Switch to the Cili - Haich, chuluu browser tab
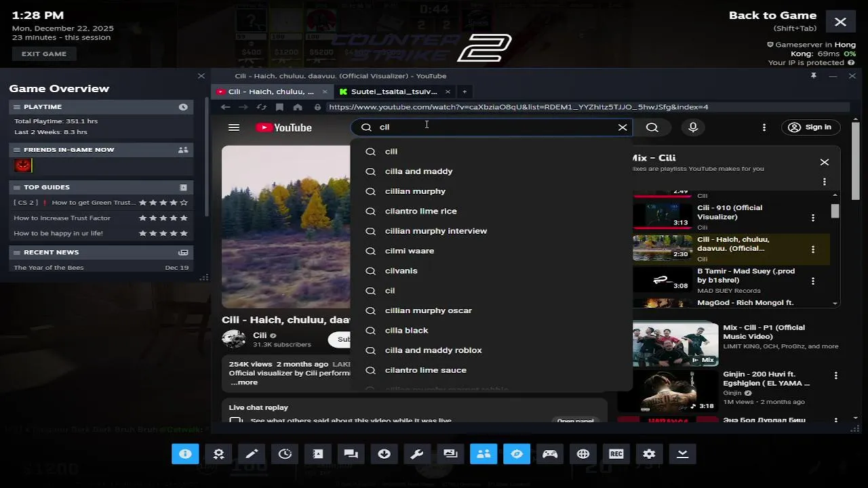The height and width of the screenshot is (488, 868). (x=271, y=91)
